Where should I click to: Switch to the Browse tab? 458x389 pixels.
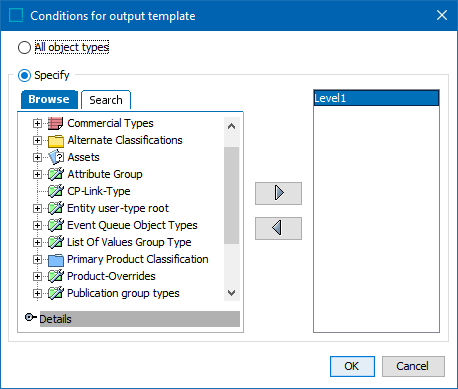(49, 99)
